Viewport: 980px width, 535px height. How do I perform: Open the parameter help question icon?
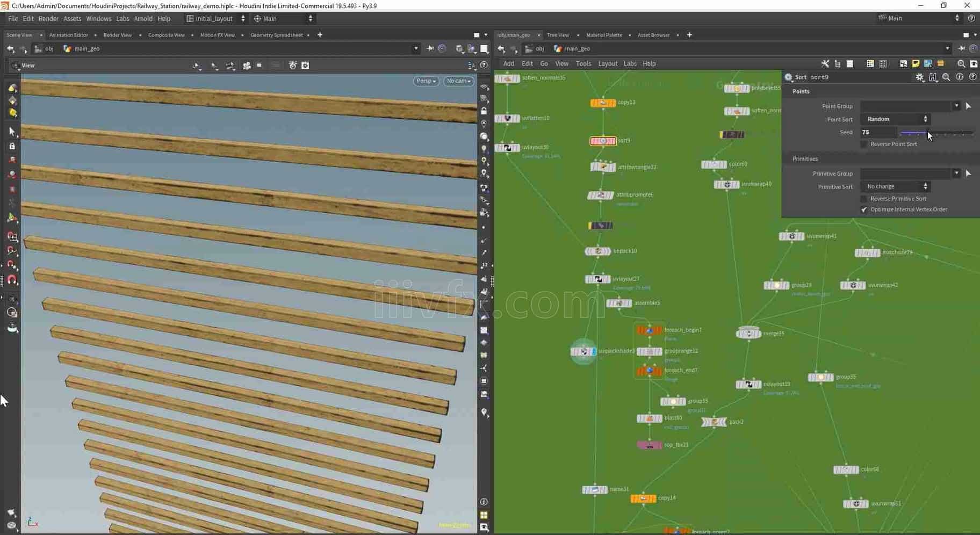pyautogui.click(x=973, y=77)
